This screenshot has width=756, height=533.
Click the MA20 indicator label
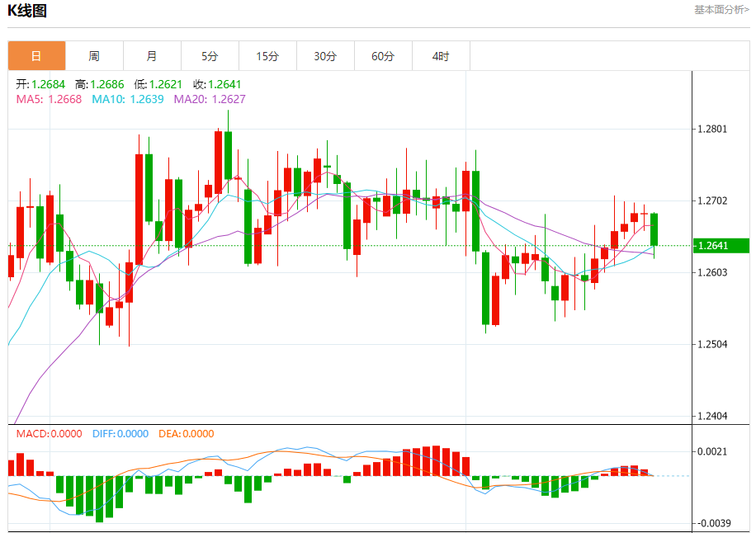click(x=210, y=99)
